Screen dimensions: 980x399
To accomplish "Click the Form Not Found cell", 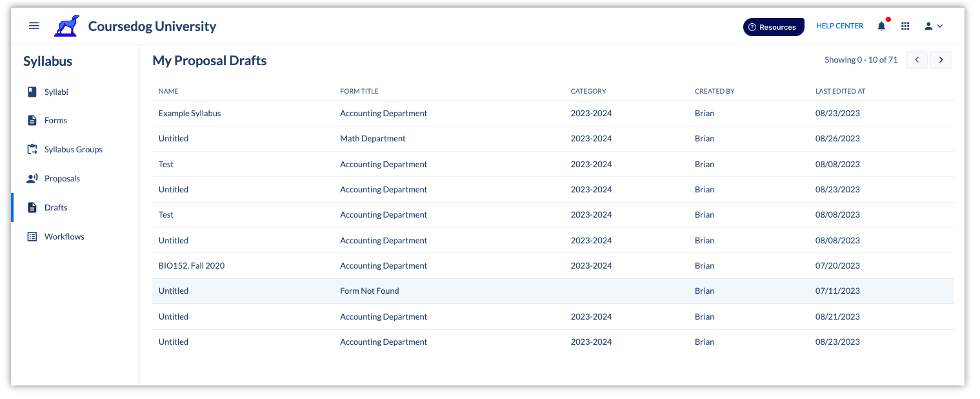I will click(370, 291).
